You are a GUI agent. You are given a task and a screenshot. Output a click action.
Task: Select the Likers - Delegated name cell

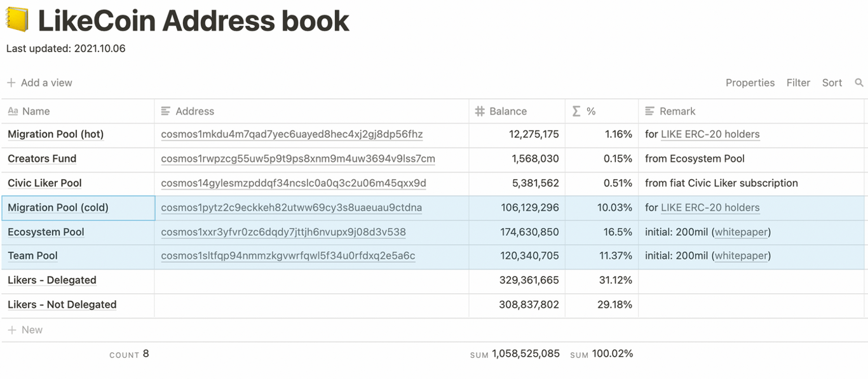[78, 280]
